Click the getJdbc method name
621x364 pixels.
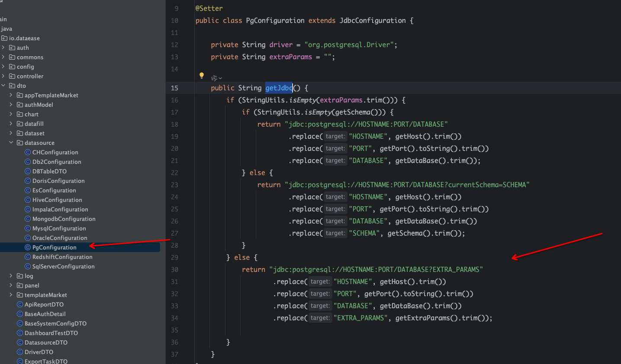[279, 88]
